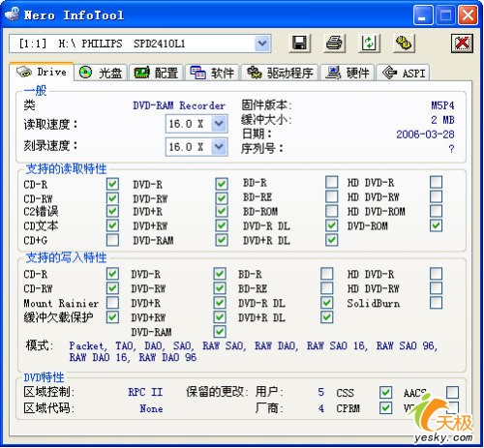Toggle DVD-ROM read feature checkbox

pos(436,225)
